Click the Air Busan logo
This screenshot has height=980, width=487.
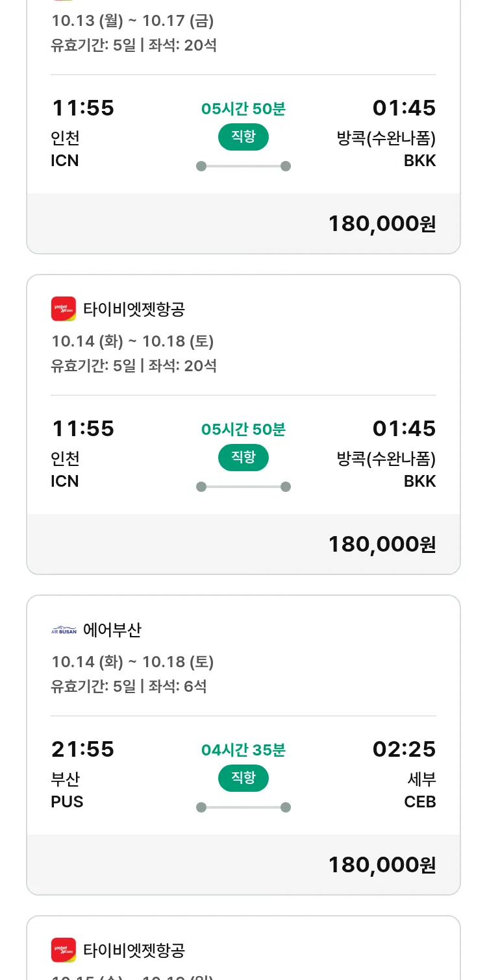pos(64,630)
